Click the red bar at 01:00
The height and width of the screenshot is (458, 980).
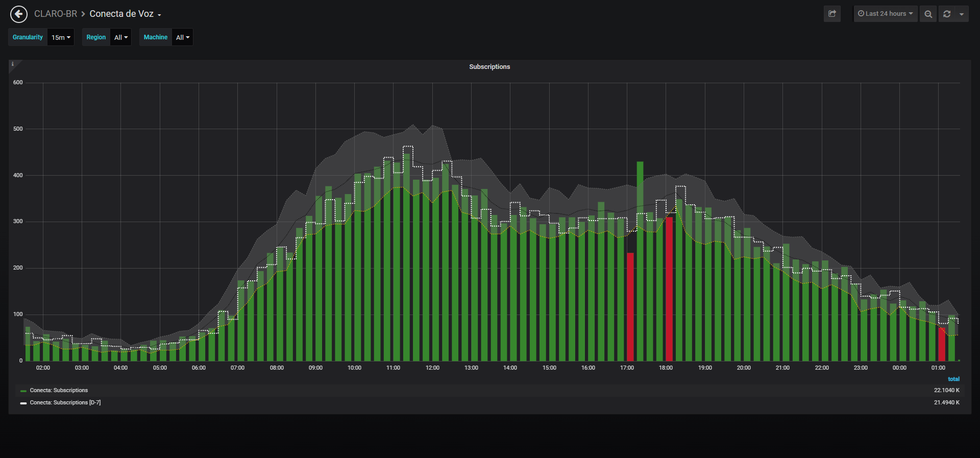[x=942, y=344]
